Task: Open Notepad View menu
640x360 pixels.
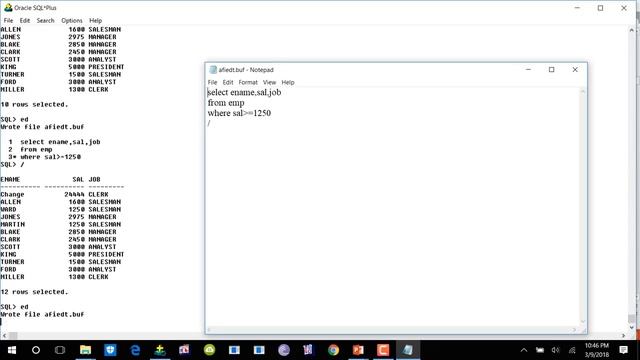Action: point(269,82)
